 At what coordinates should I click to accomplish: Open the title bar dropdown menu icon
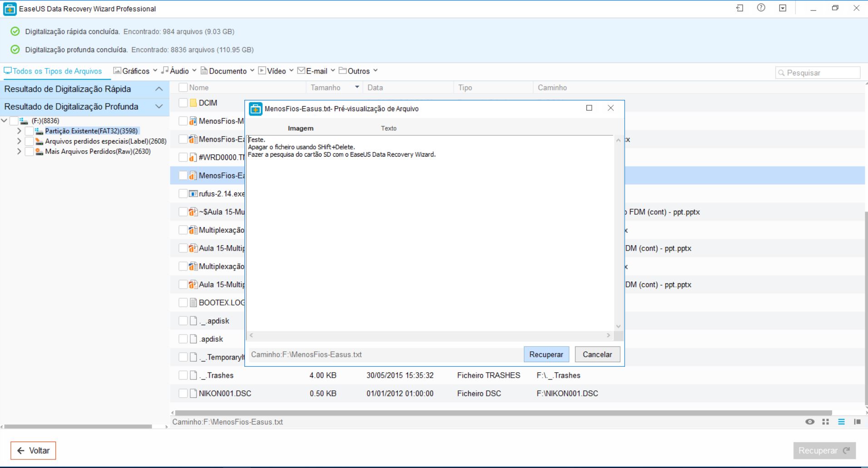783,8
